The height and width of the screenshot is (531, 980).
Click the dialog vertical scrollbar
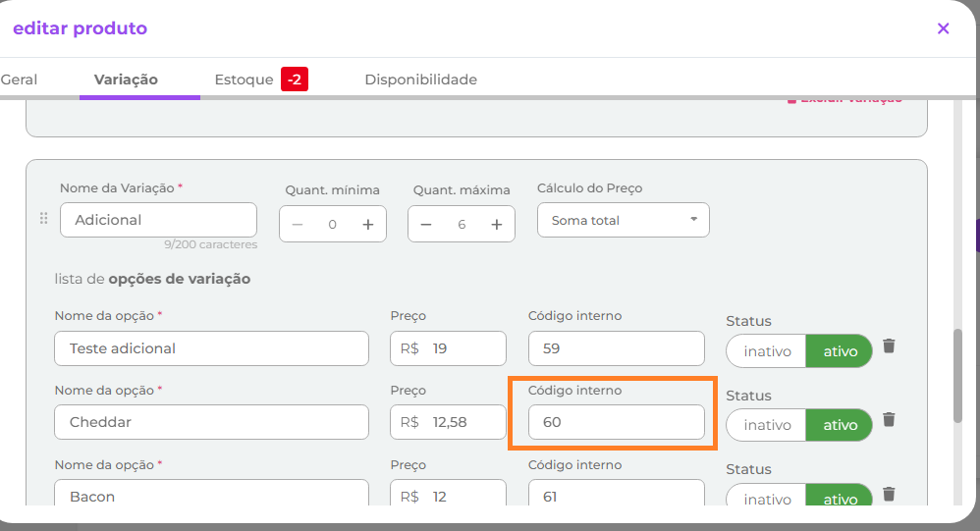[x=957, y=375]
